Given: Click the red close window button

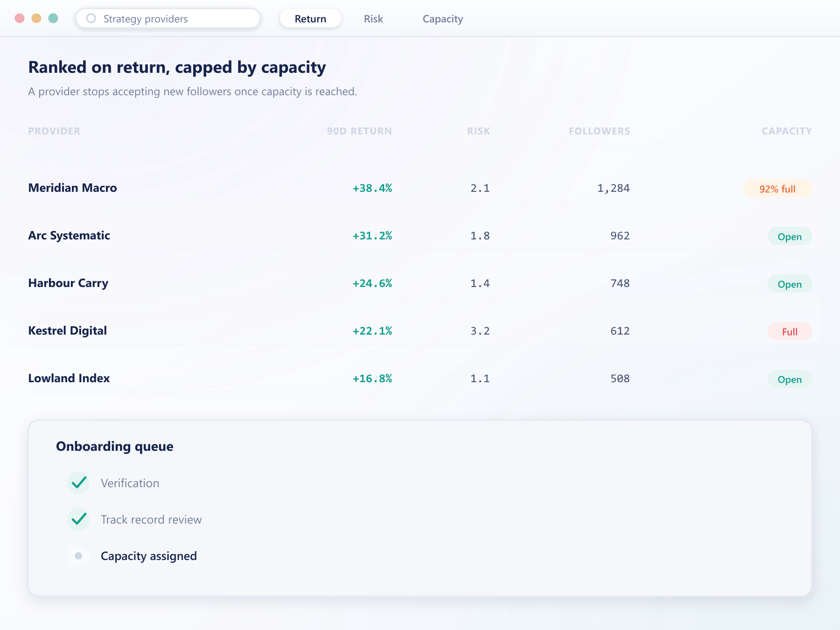Looking at the screenshot, I should pos(20,18).
